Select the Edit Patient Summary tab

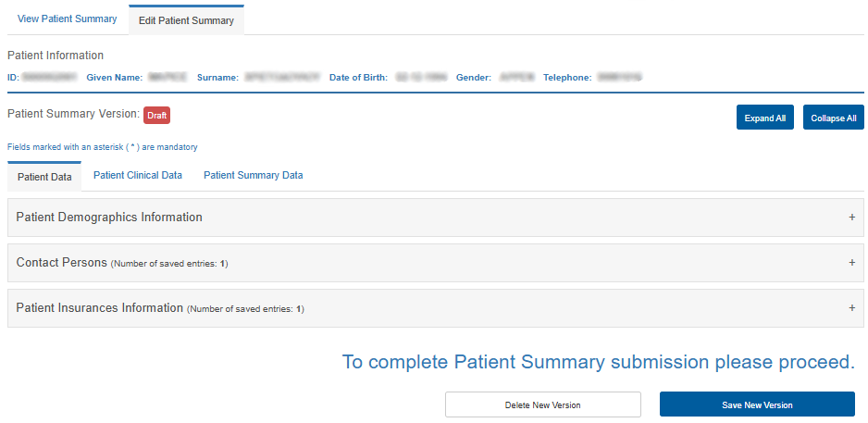point(186,20)
